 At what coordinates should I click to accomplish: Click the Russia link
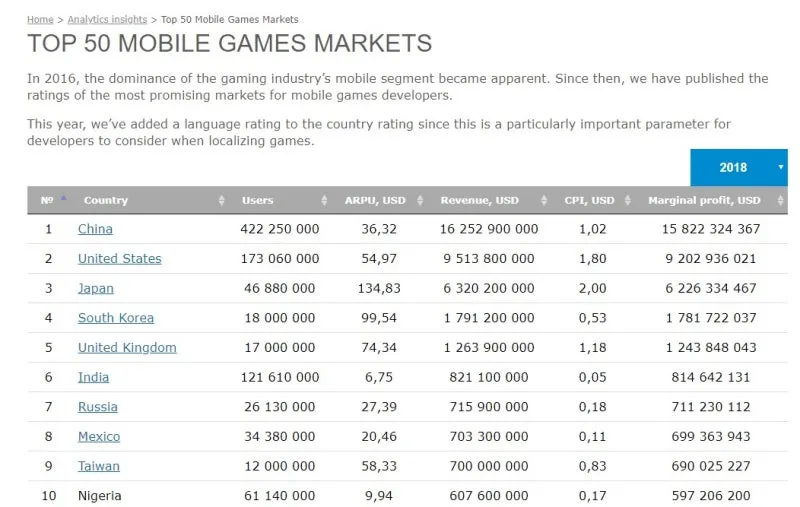[x=97, y=407]
